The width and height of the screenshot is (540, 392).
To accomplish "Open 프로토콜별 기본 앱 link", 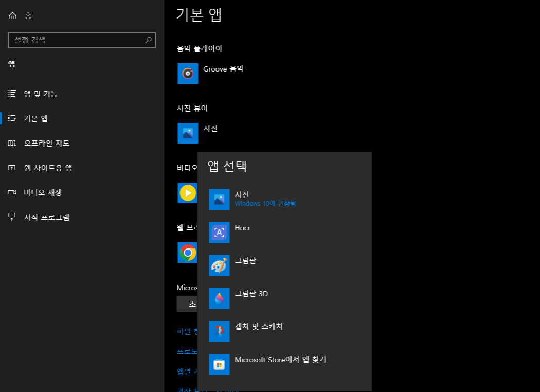I will coord(187,351).
